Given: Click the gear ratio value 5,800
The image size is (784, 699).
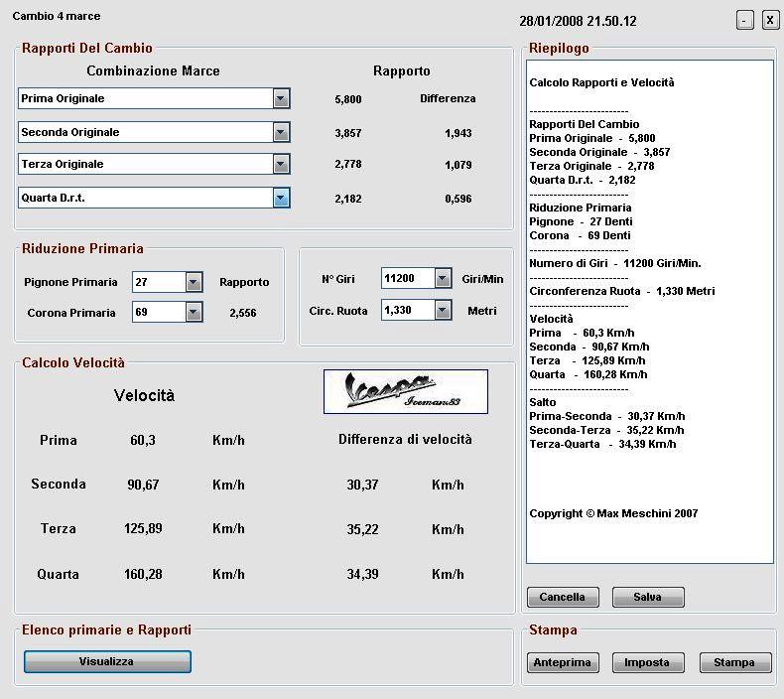Looking at the screenshot, I should [348, 99].
